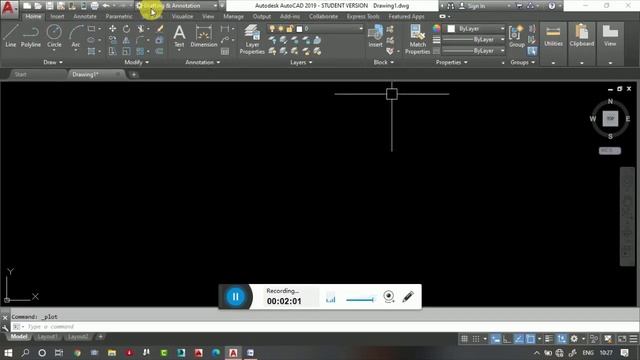Image resolution: width=640 pixels, height=360 pixels.
Task: Click the recorder annotation pencil icon
Action: pos(408,297)
